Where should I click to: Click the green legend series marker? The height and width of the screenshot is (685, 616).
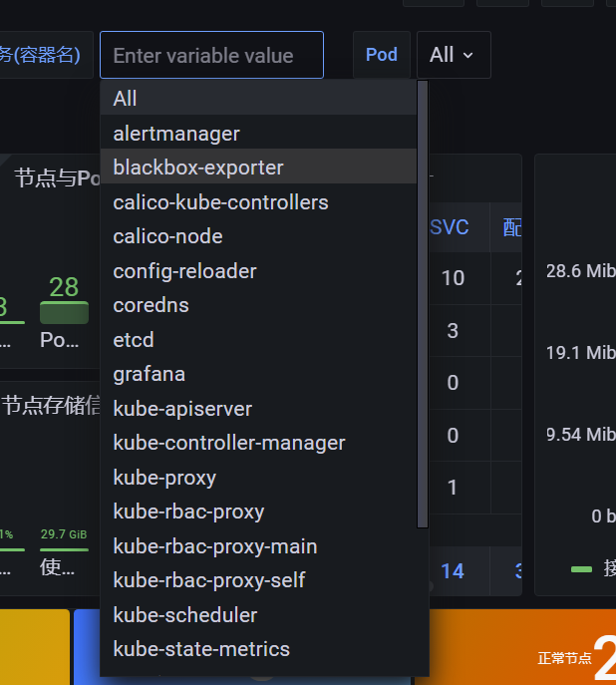click(x=581, y=569)
